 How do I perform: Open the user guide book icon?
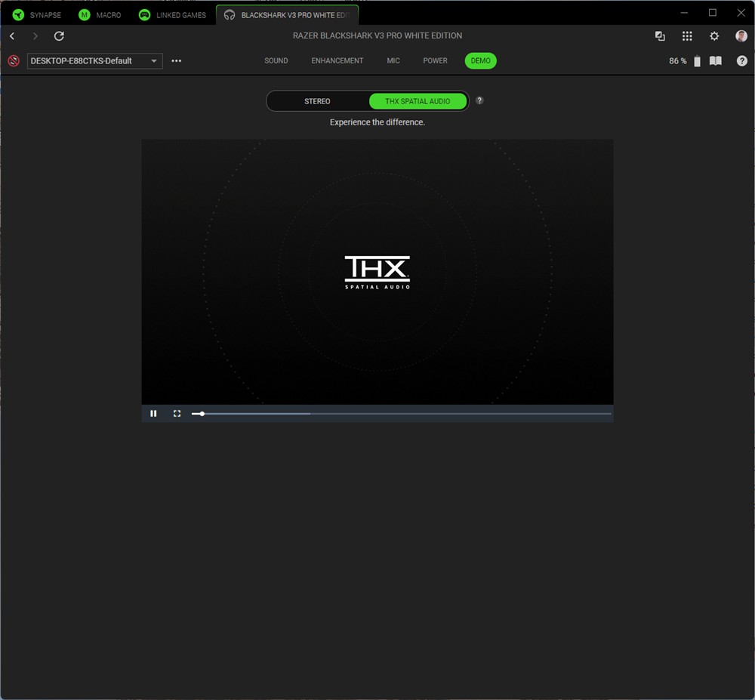pos(716,61)
